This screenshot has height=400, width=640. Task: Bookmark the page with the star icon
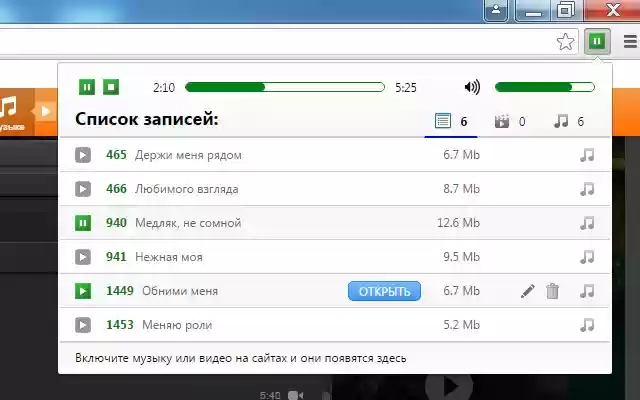[565, 41]
